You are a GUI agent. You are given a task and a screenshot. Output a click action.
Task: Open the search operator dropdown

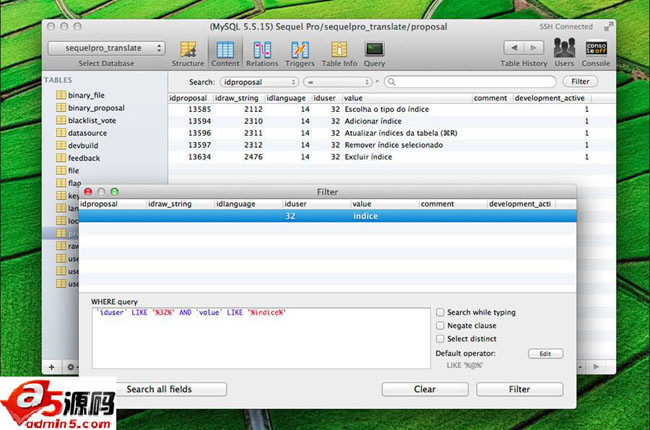[337, 82]
